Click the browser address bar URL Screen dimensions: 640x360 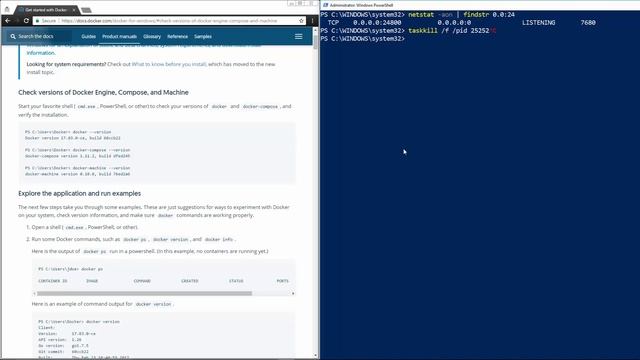169,20
